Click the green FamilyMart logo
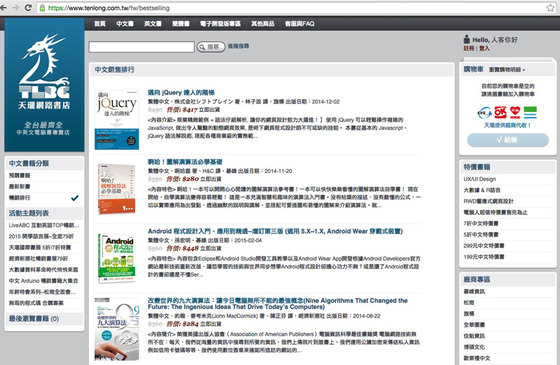 530,112
